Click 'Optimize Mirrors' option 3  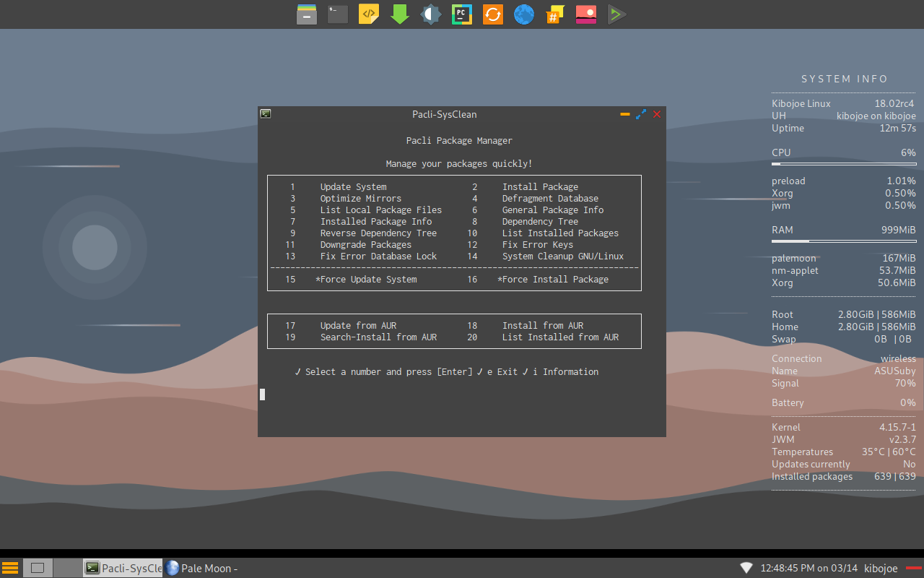[361, 198]
